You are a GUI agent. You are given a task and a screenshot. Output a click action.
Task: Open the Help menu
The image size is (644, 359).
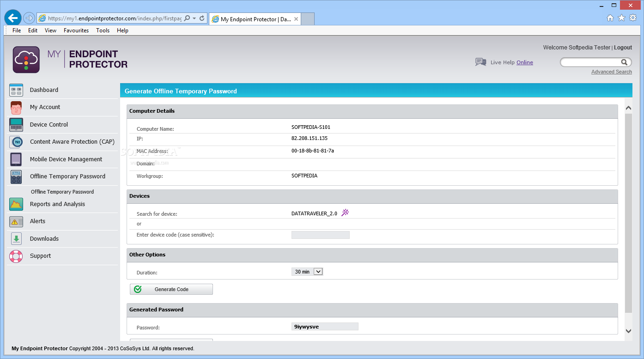(122, 30)
